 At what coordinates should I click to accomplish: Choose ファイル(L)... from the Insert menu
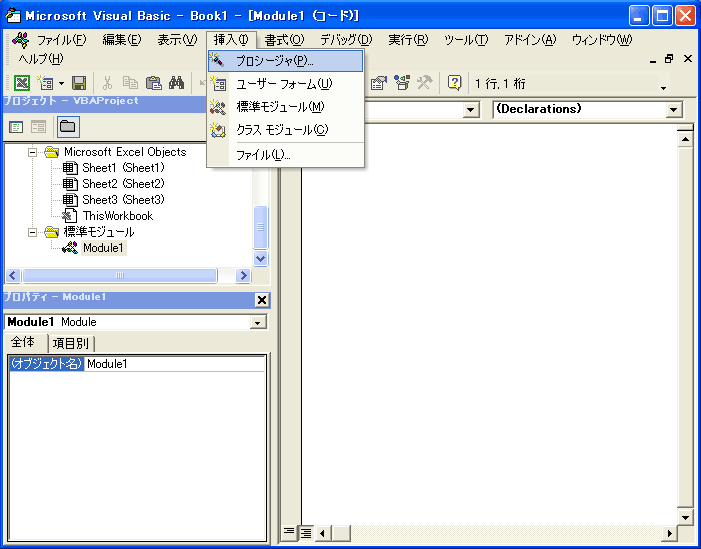pos(286,155)
